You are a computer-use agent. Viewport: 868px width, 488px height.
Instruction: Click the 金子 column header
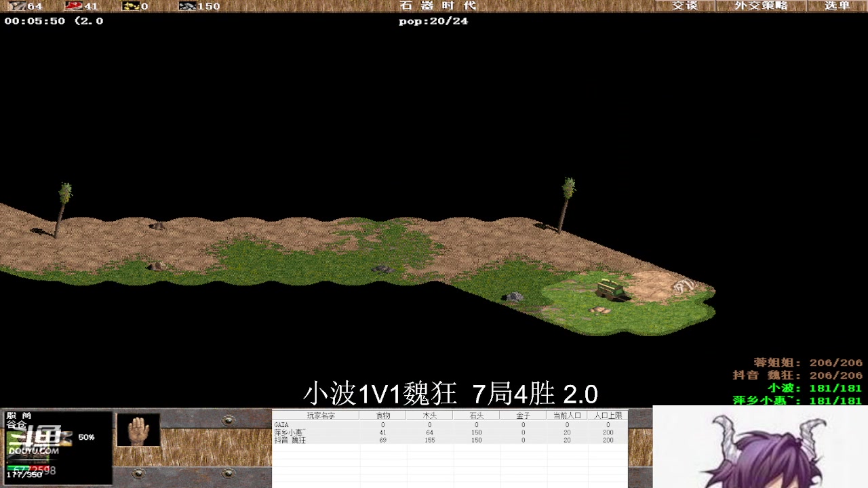pos(522,415)
